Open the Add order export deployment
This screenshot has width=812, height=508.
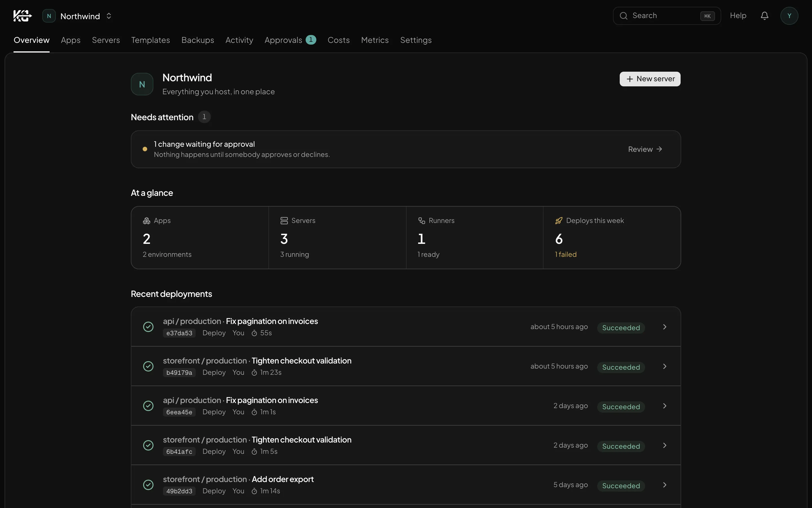point(406,485)
